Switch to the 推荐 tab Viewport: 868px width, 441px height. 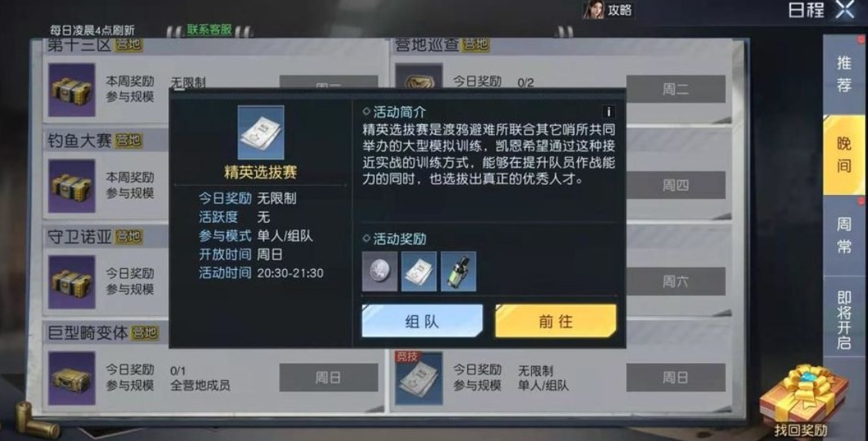843,73
